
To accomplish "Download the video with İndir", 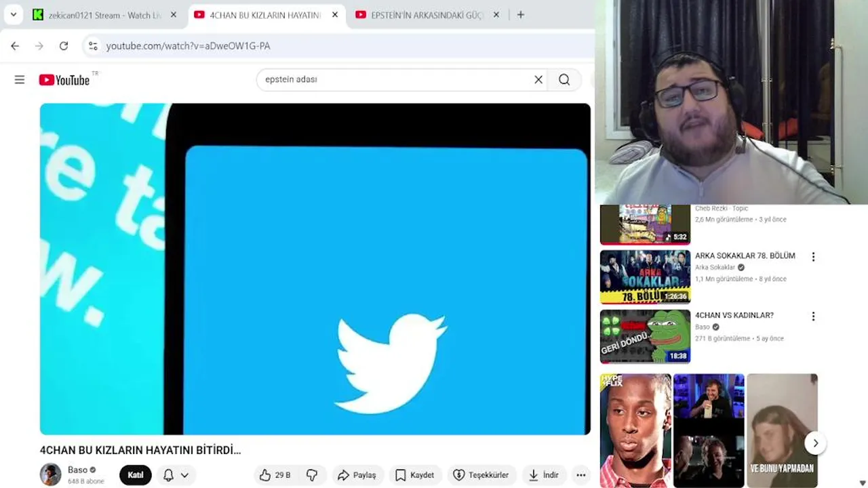I will pos(544,475).
